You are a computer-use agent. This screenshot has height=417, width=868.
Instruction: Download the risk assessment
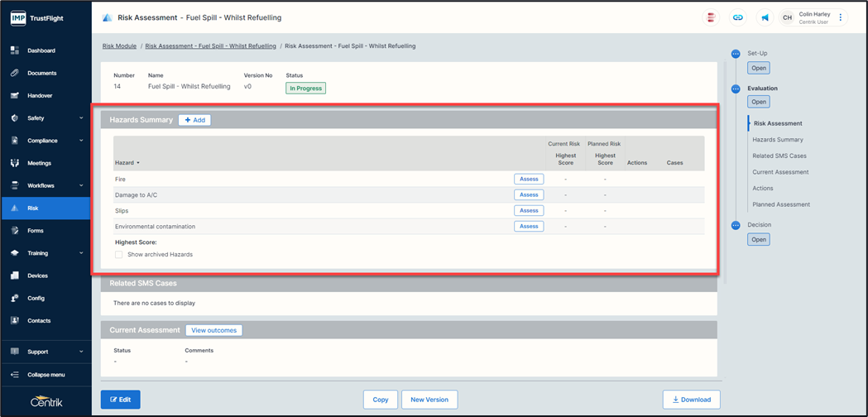pos(691,400)
